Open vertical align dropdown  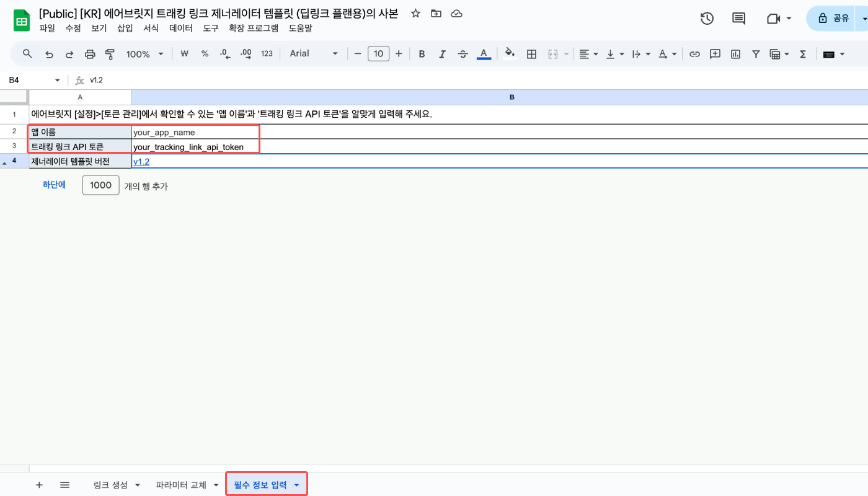click(x=614, y=54)
